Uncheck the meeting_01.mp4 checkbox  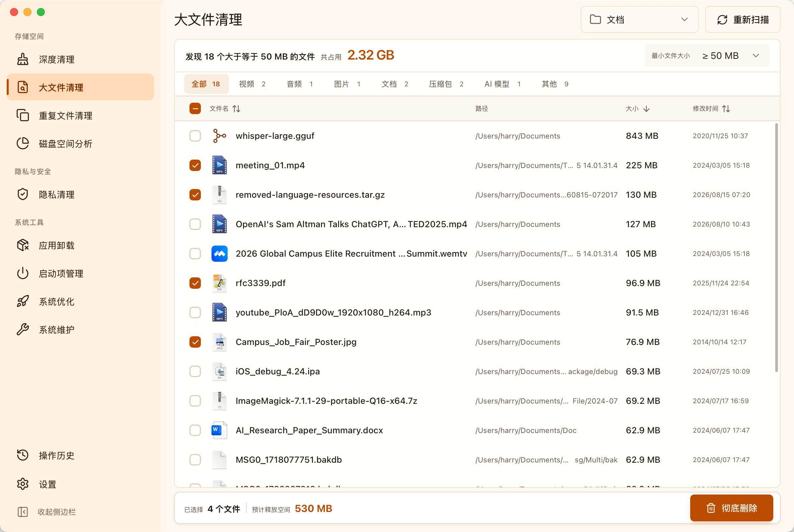point(195,165)
